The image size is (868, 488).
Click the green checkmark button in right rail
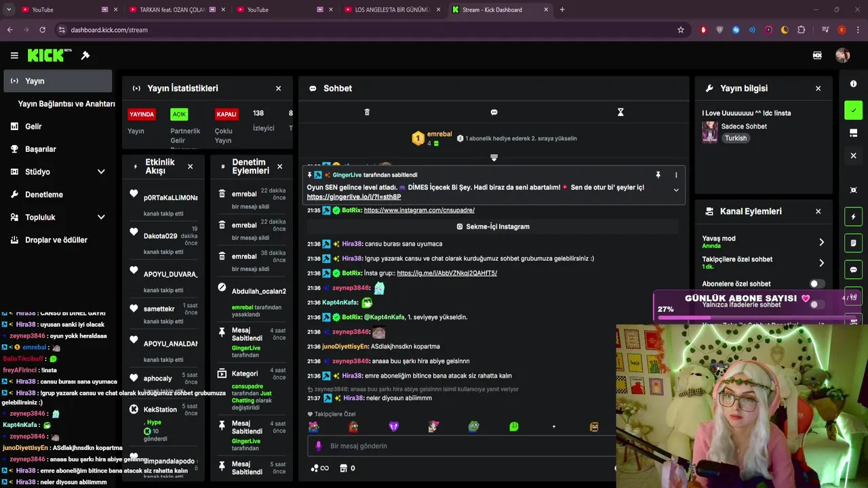(853, 110)
